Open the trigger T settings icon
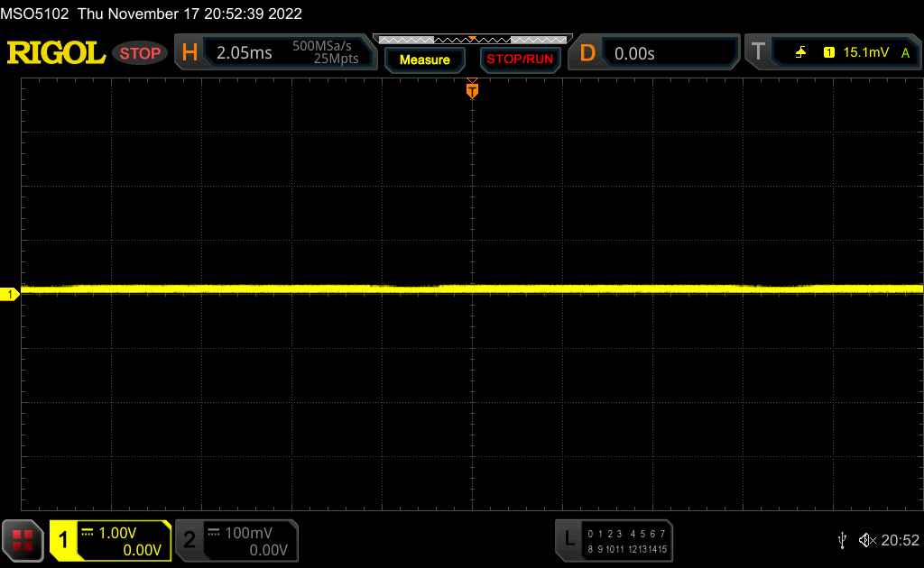 (758, 51)
